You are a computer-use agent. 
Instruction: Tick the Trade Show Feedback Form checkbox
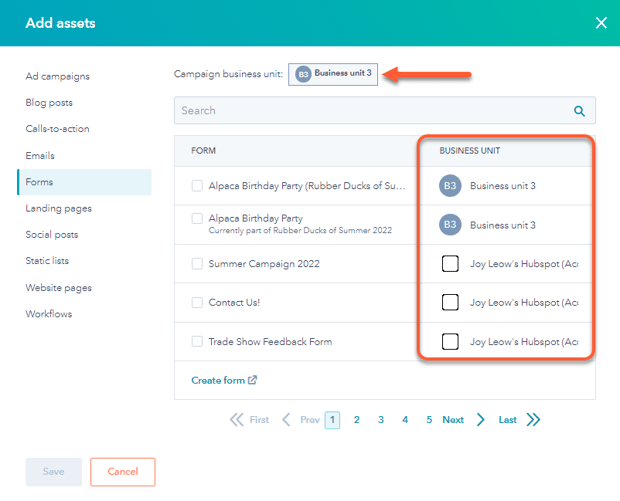(x=197, y=342)
